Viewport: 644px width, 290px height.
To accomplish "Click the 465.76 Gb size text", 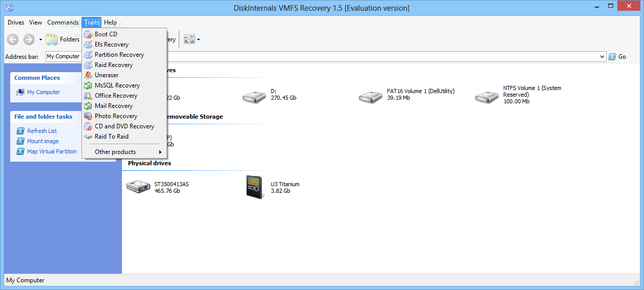I will [167, 191].
